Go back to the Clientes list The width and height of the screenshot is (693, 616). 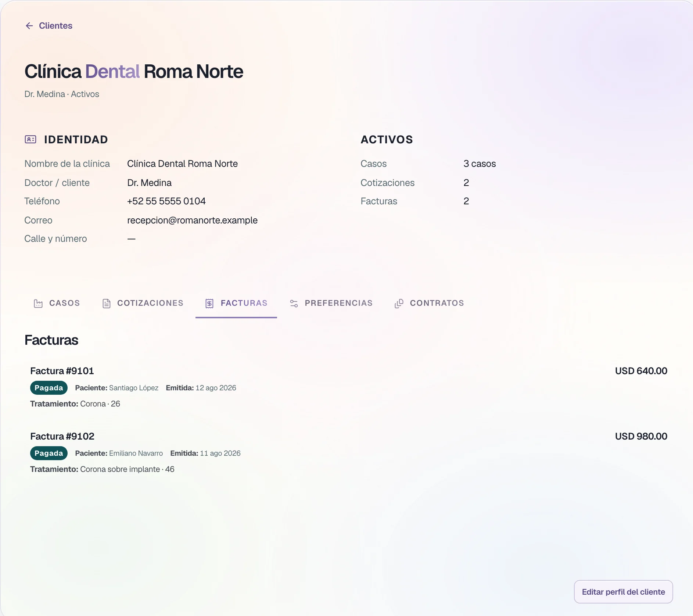(x=49, y=26)
